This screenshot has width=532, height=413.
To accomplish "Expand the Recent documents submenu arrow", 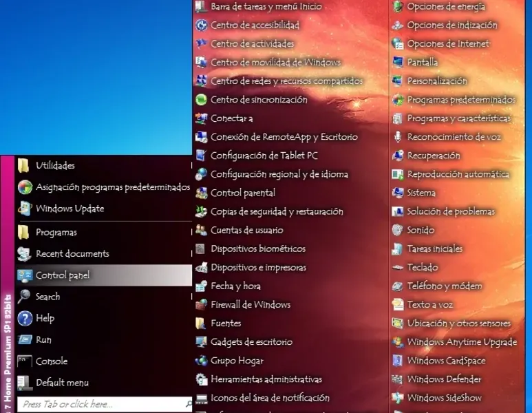I will [191, 254].
